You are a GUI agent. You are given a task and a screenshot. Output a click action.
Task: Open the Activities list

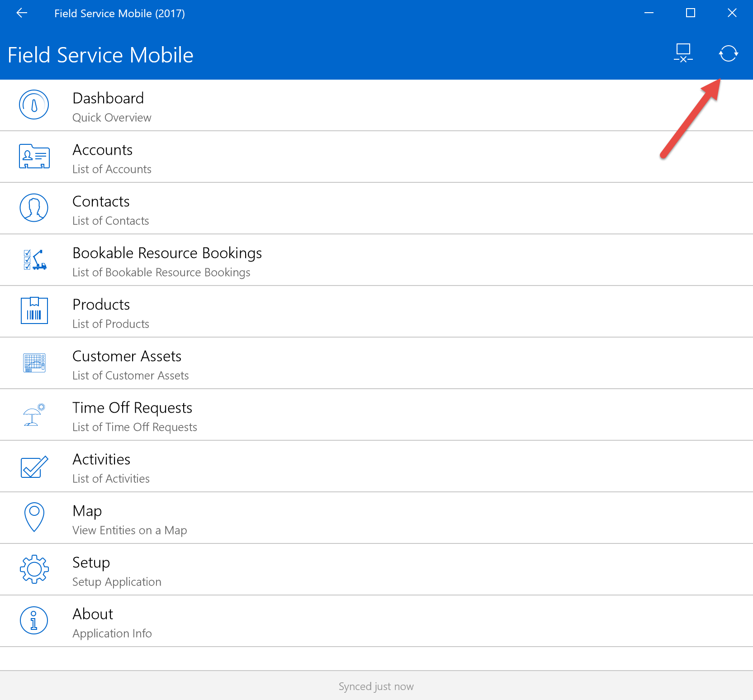pos(376,467)
